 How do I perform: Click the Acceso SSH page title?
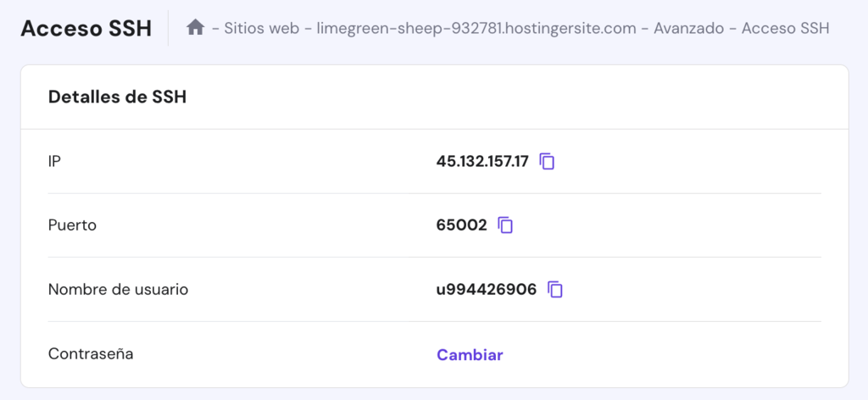pos(86,28)
